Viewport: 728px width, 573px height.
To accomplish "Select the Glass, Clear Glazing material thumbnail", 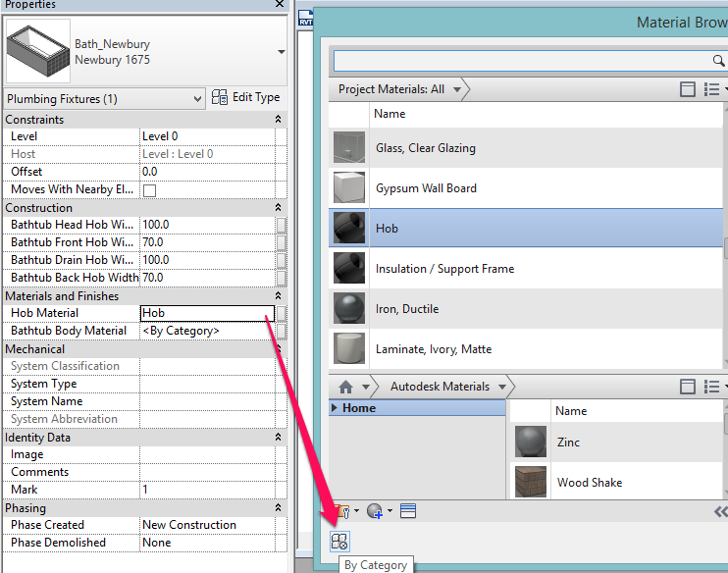I will tap(349, 147).
